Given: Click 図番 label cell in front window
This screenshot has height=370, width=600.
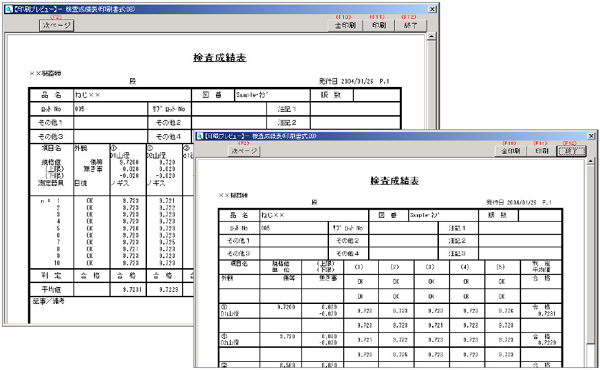Looking at the screenshot, I should click(388, 215).
